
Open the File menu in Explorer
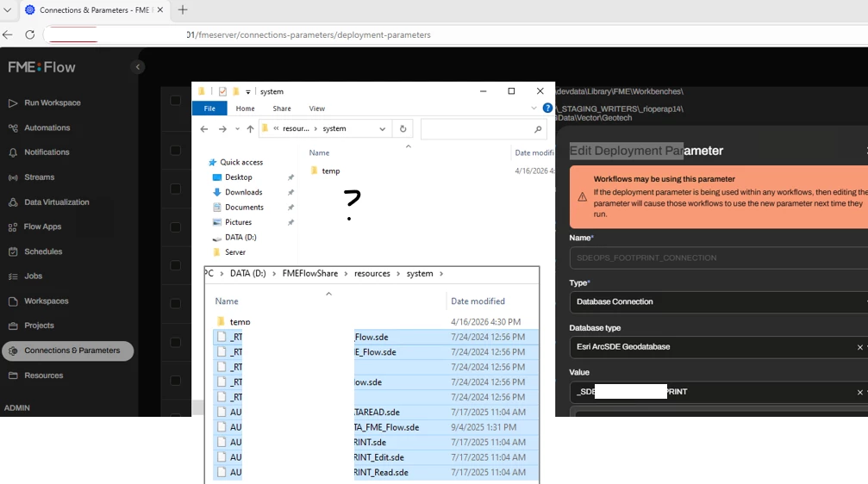[209, 109]
